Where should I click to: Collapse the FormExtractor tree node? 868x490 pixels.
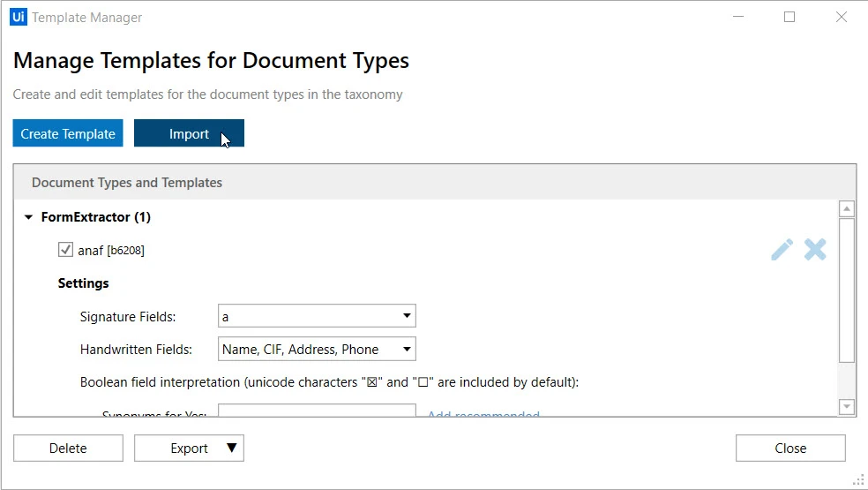pyautogui.click(x=29, y=217)
